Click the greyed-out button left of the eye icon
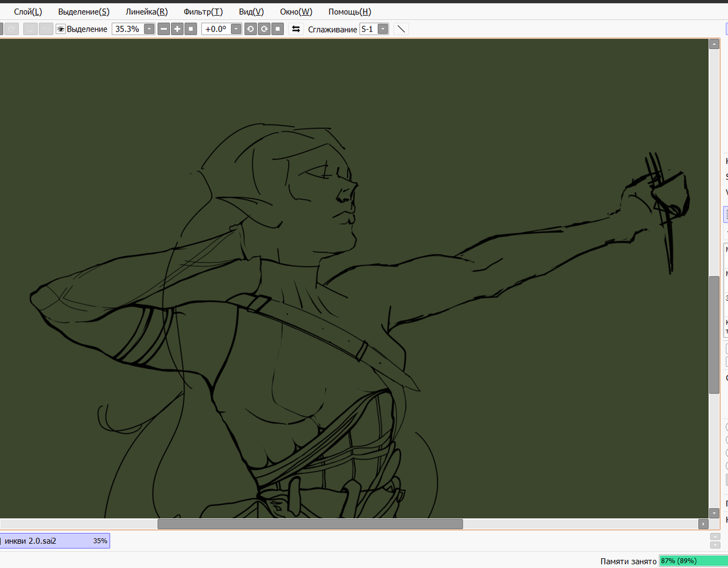728x568 pixels. click(45, 29)
